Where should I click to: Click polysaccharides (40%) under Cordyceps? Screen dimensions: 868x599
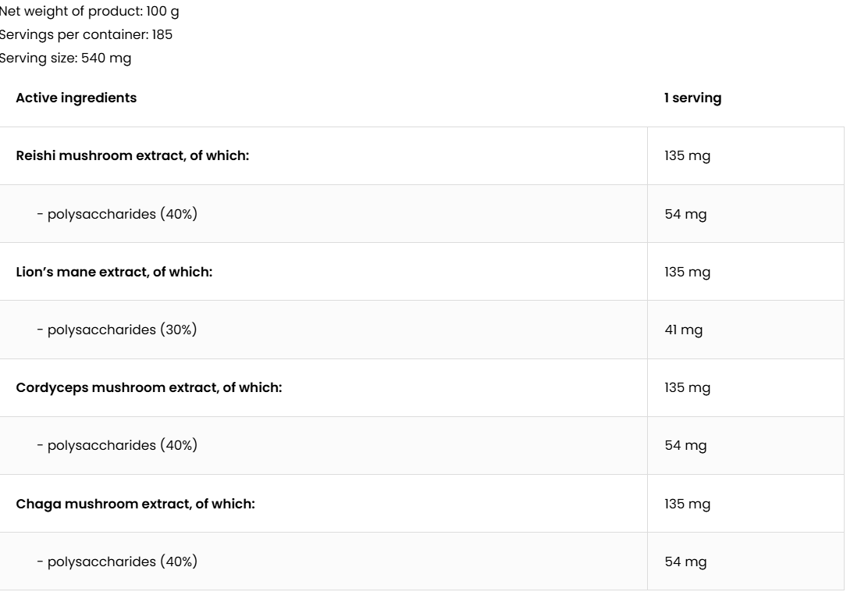[117, 445]
